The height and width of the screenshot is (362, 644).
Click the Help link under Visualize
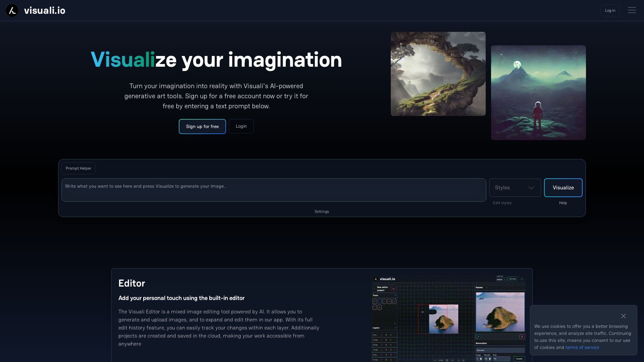[x=563, y=203]
